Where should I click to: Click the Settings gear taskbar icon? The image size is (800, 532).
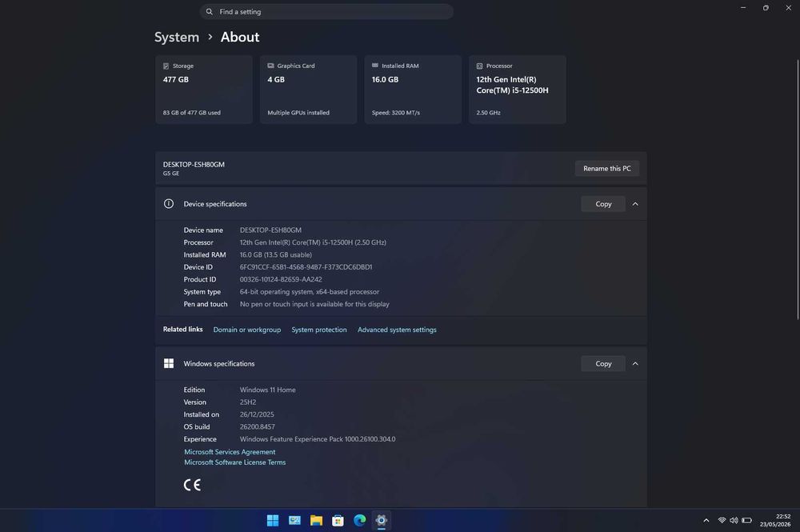pyautogui.click(x=381, y=520)
